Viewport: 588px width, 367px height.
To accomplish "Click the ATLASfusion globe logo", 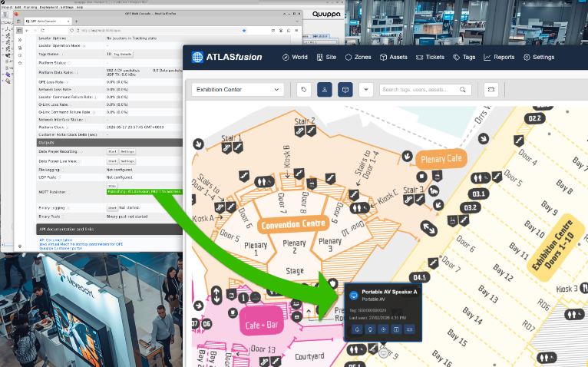I will pos(197,57).
